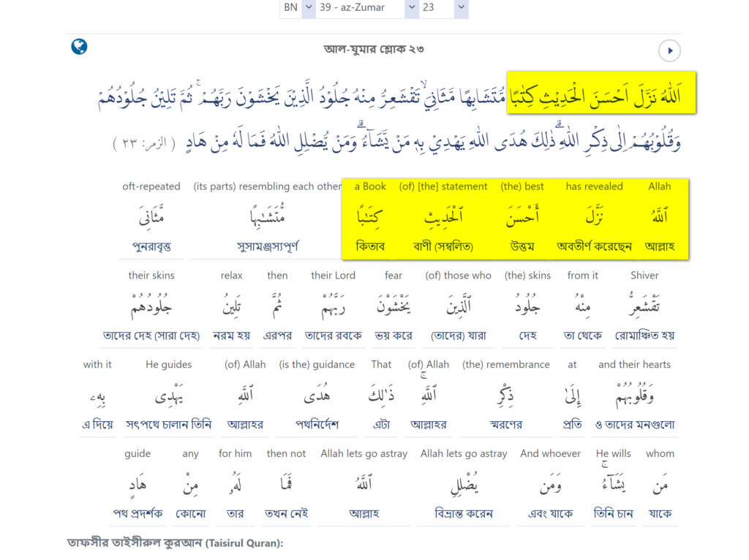Select the word meaning 'Allah' in highlighted box
The image size is (749, 560).
click(659, 216)
